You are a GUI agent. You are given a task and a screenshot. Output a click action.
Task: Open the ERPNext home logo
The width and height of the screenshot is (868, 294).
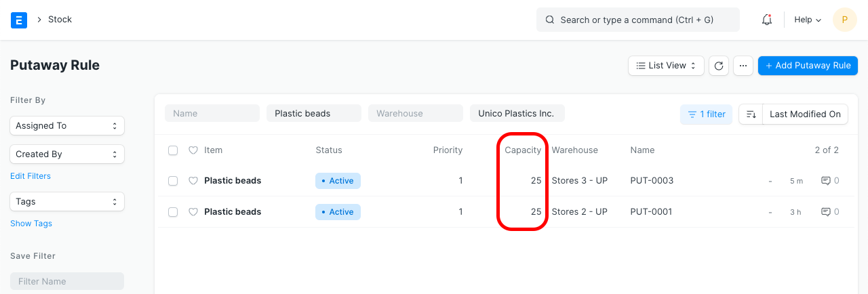click(19, 20)
